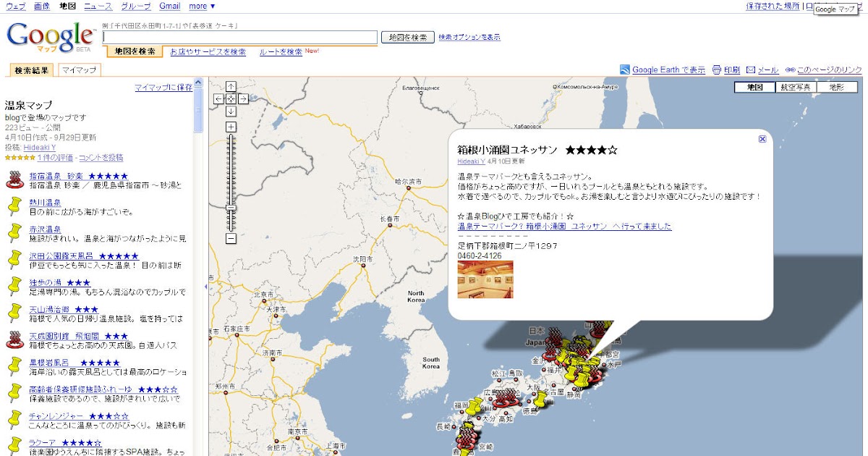Open ラクーア list entry
Image resolution: width=868 pixels, height=456 pixels.
point(65,442)
